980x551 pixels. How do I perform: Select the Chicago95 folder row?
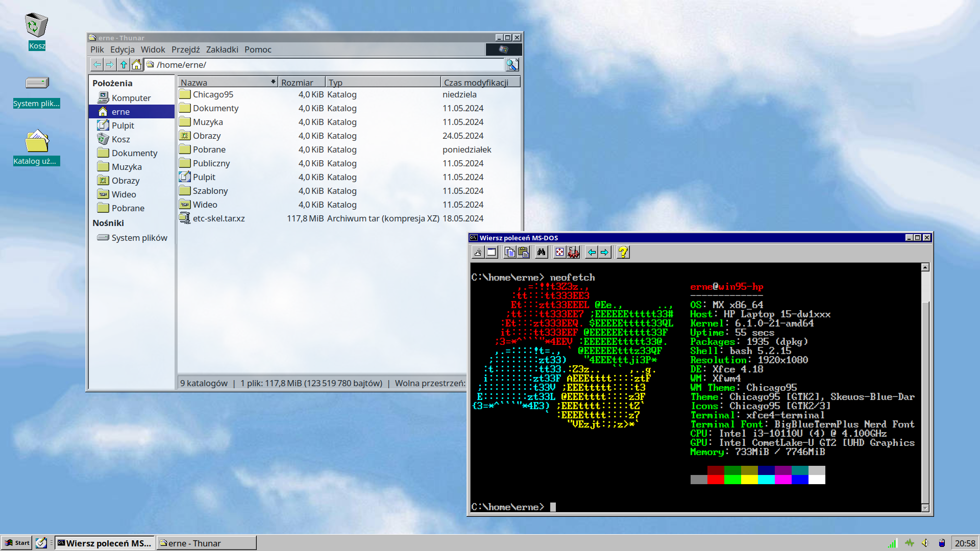pos(349,94)
